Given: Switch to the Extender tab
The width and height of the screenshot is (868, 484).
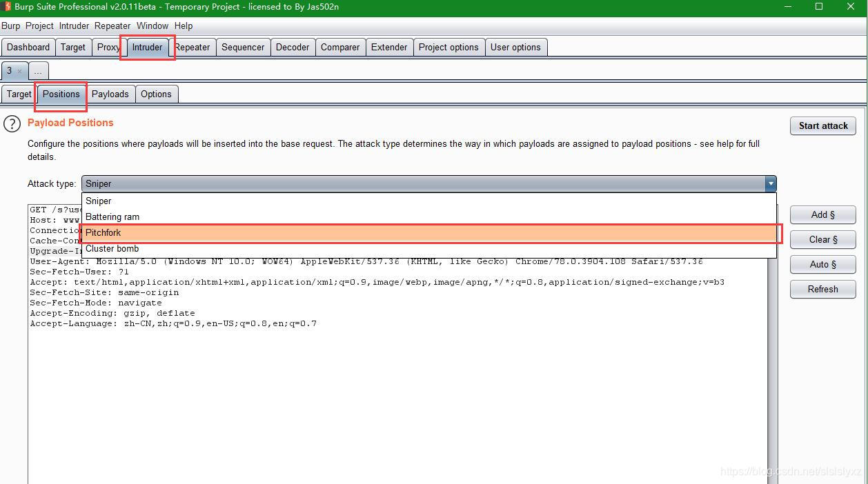Looking at the screenshot, I should click(x=389, y=47).
